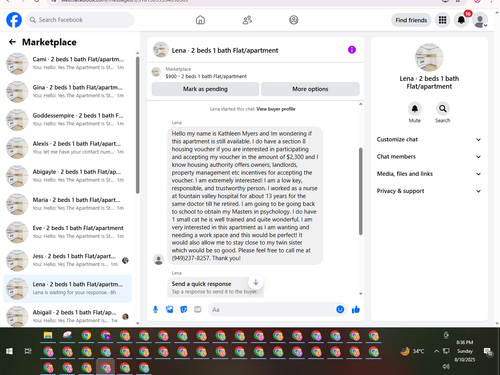Screen dimensions: 500x375
Task: Expand the Privacy & support section
Action: (x=429, y=191)
